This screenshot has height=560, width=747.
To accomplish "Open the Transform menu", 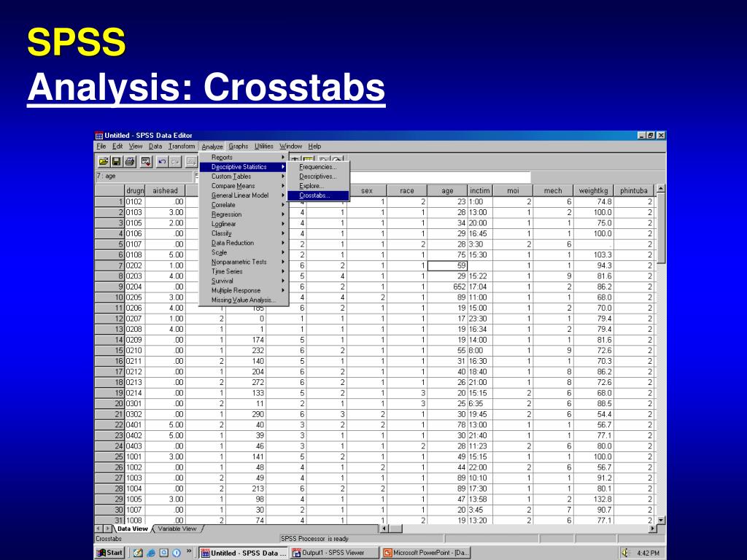I will [x=182, y=146].
